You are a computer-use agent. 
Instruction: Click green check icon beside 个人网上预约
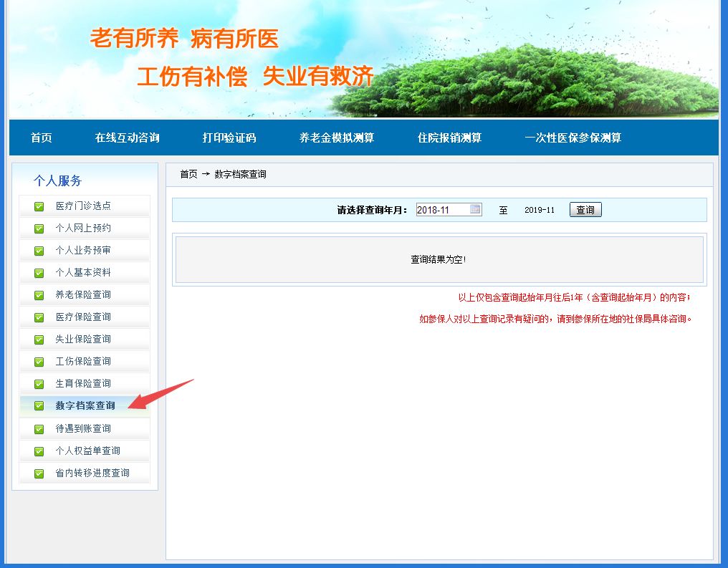tap(39, 228)
